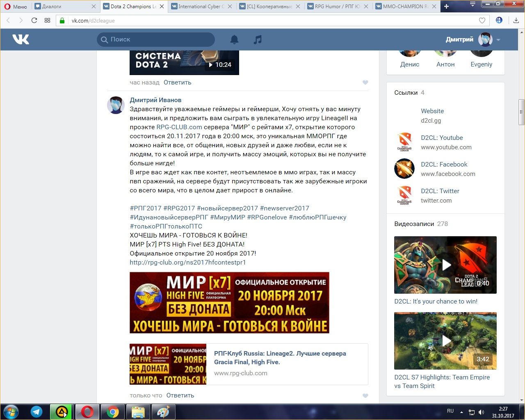Image resolution: width=525 pixels, height=420 pixels.
Task: Open the Дмитрий Иванов name link
Action: 155,100
